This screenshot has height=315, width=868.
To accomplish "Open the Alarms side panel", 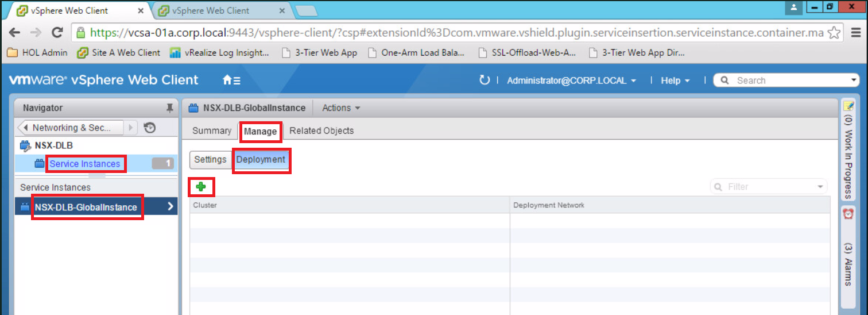I will tap(848, 256).
